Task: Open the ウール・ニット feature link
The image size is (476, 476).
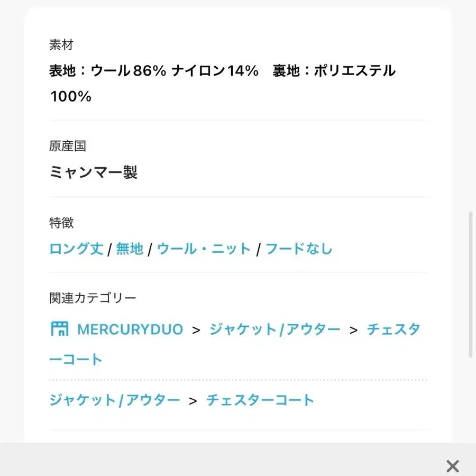Action: (x=205, y=249)
